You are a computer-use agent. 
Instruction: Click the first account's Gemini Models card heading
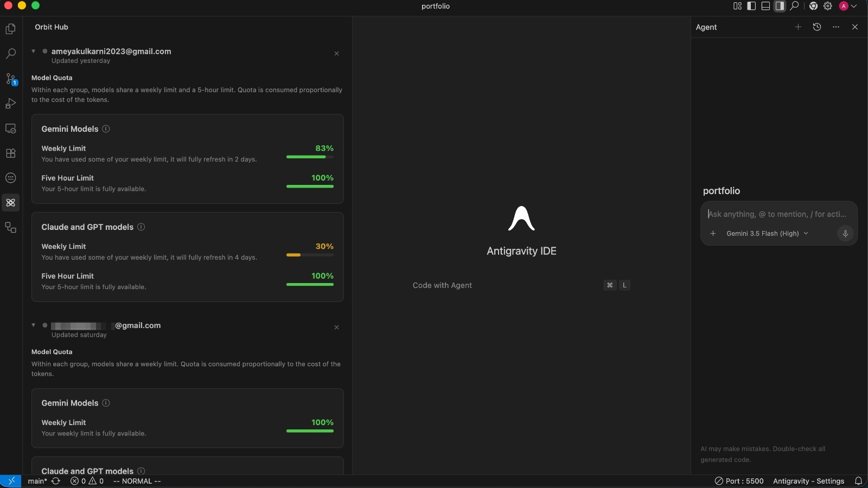[x=70, y=129]
